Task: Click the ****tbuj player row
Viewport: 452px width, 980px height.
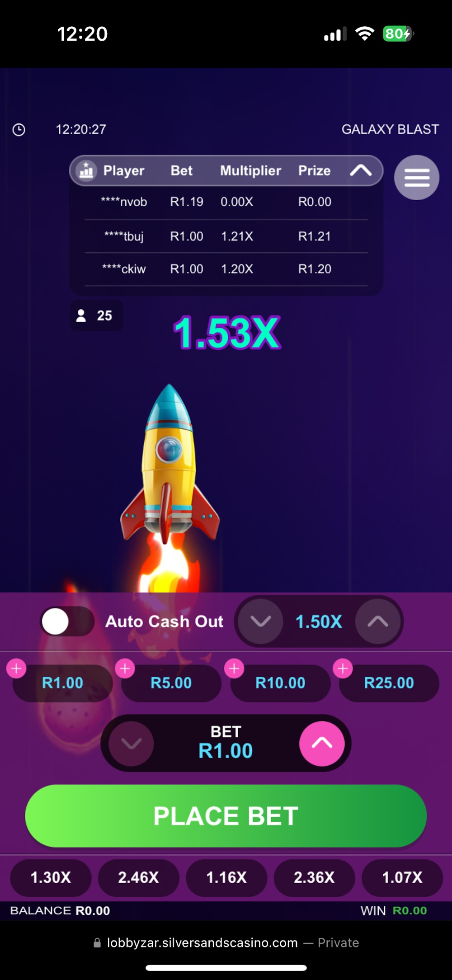Action: click(x=226, y=236)
